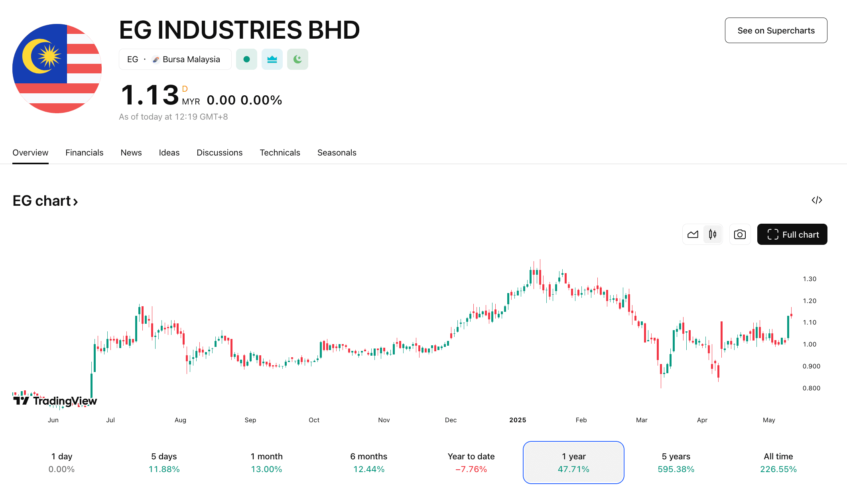Click the green market open status dot

tap(246, 59)
